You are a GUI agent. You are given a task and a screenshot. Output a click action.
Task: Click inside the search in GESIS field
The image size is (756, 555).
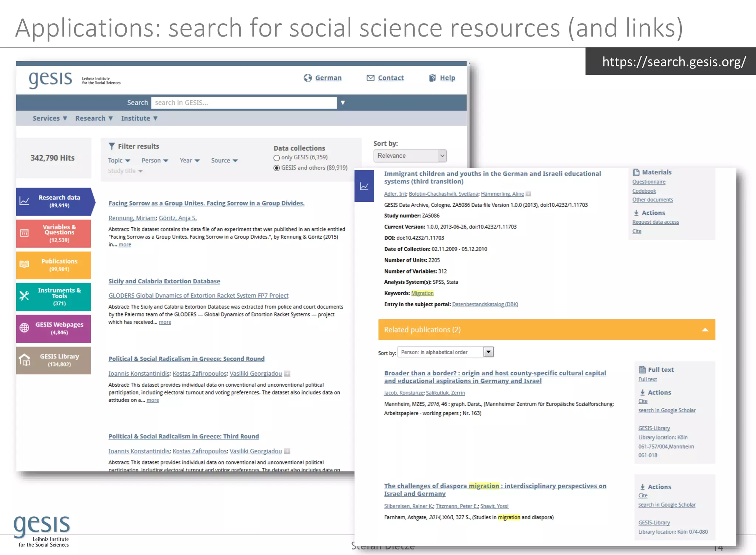(x=244, y=103)
